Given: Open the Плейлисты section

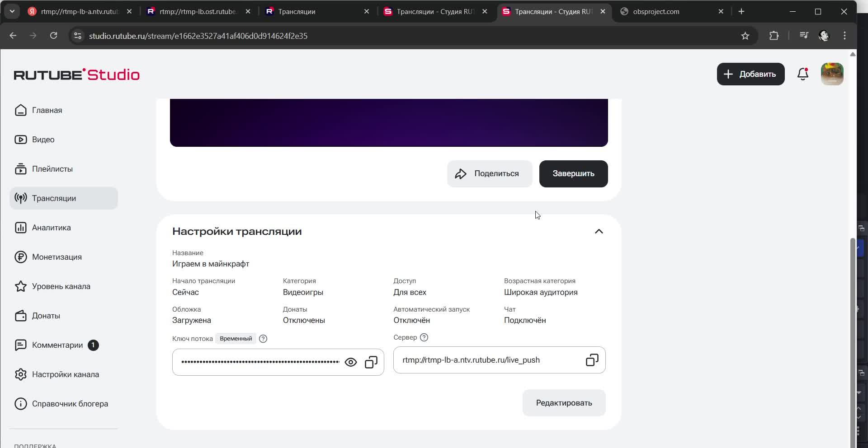Looking at the screenshot, I should pyautogui.click(x=52, y=169).
